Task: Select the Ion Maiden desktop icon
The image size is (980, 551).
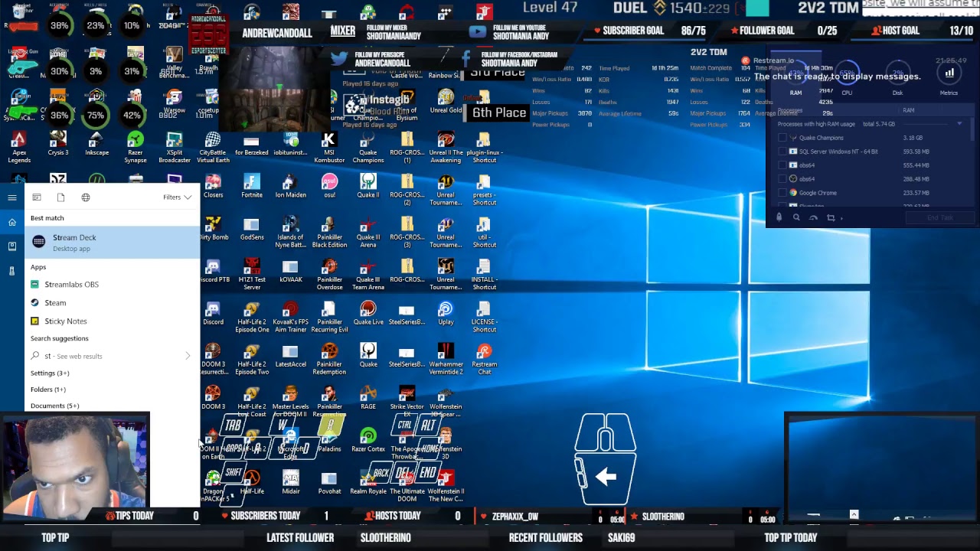Action: (290, 186)
